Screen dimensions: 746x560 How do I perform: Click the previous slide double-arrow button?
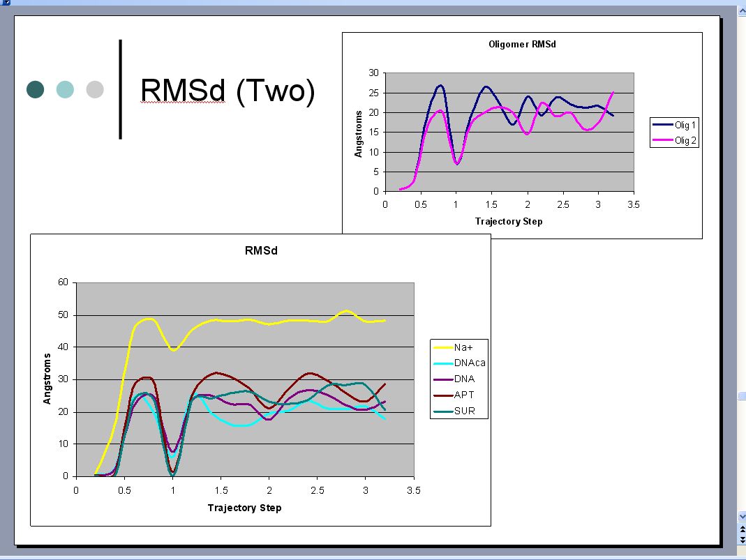click(742, 529)
